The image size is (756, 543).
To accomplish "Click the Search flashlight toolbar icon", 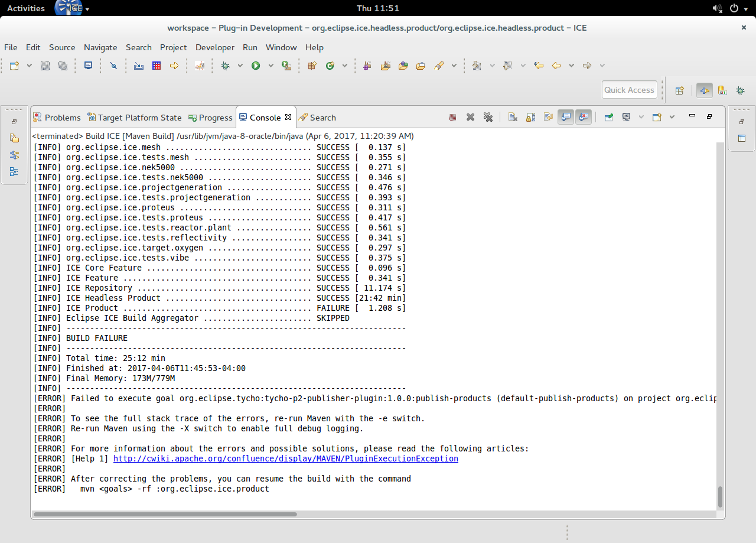I will [x=439, y=66].
